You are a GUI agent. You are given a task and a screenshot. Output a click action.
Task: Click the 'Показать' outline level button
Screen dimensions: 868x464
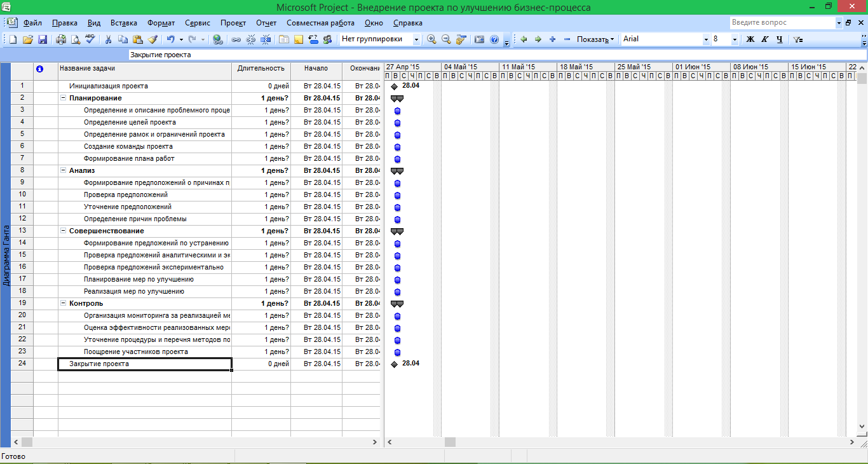(x=595, y=39)
